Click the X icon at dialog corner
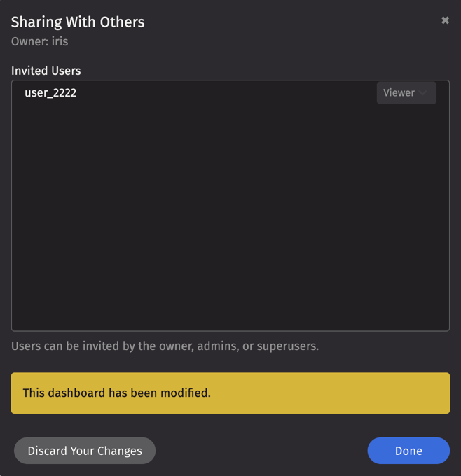 [x=445, y=21]
